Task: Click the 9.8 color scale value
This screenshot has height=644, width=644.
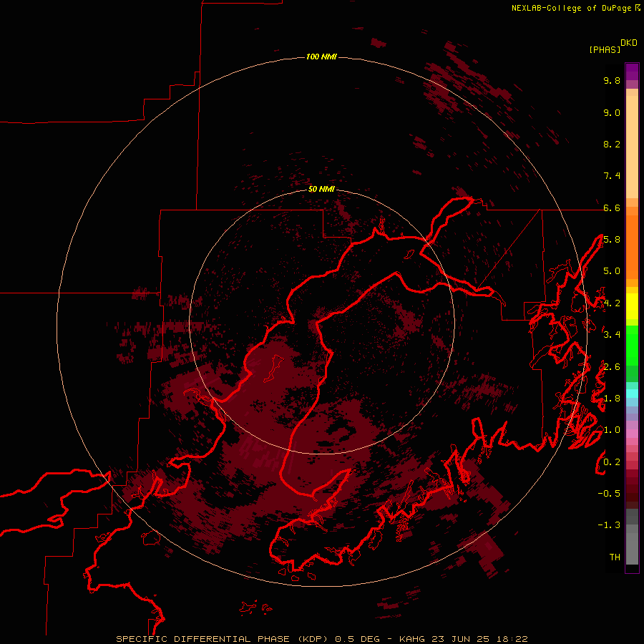Action: click(x=612, y=80)
